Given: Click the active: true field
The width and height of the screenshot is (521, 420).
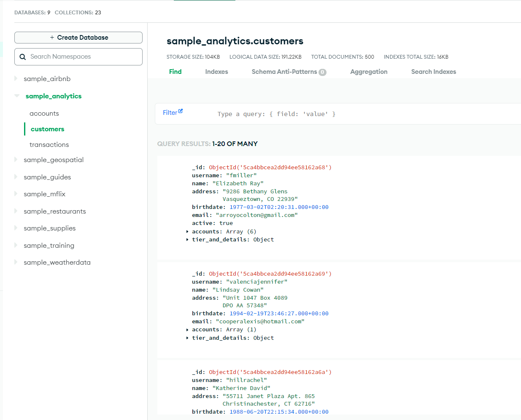Looking at the screenshot, I should coord(212,223).
